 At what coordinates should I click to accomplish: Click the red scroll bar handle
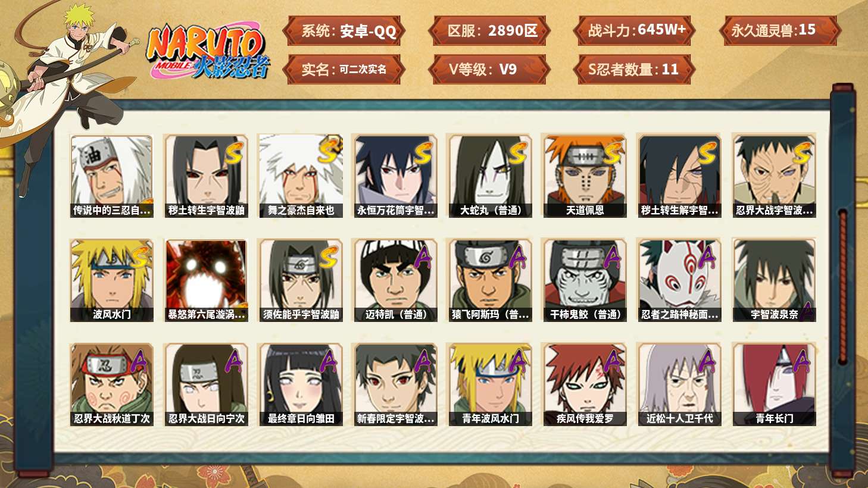coord(842,287)
